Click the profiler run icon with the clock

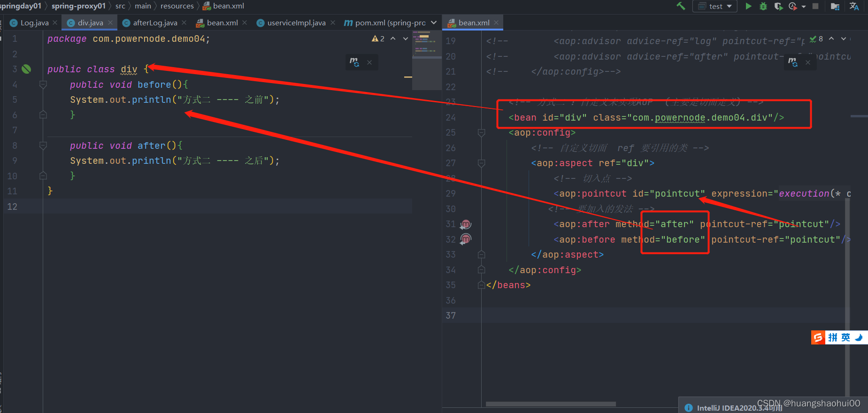point(792,6)
